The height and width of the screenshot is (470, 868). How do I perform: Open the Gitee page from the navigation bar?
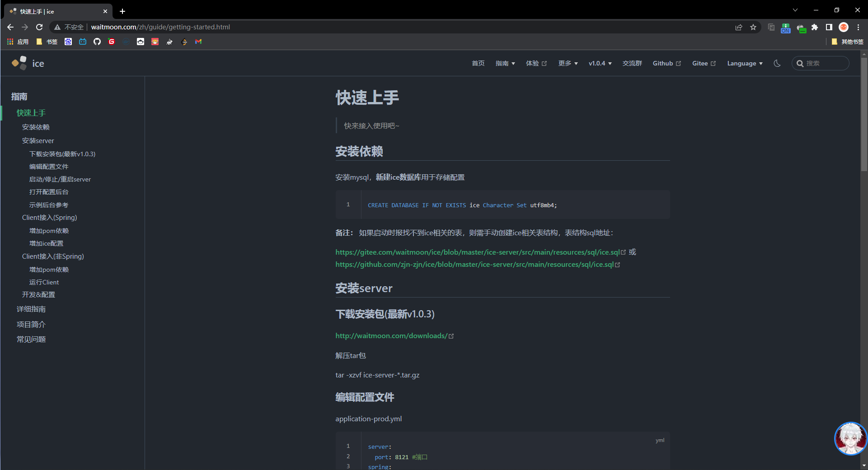[703, 63]
